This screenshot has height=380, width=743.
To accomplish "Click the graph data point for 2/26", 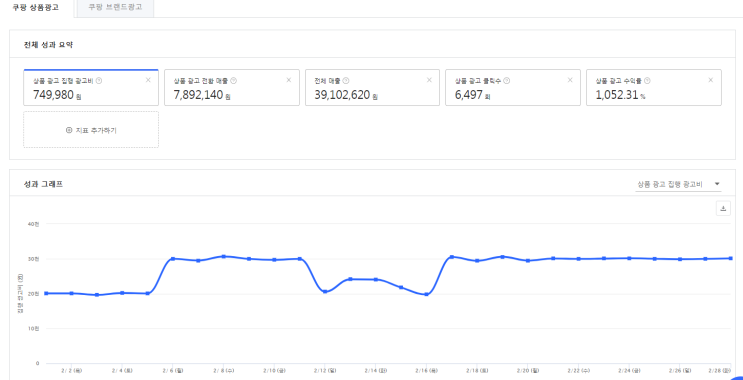I will [x=680, y=259].
